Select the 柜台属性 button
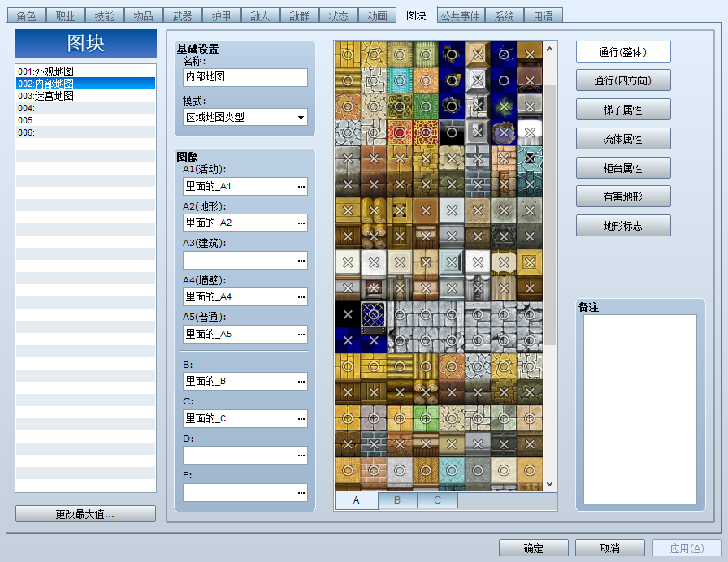 pos(623,168)
